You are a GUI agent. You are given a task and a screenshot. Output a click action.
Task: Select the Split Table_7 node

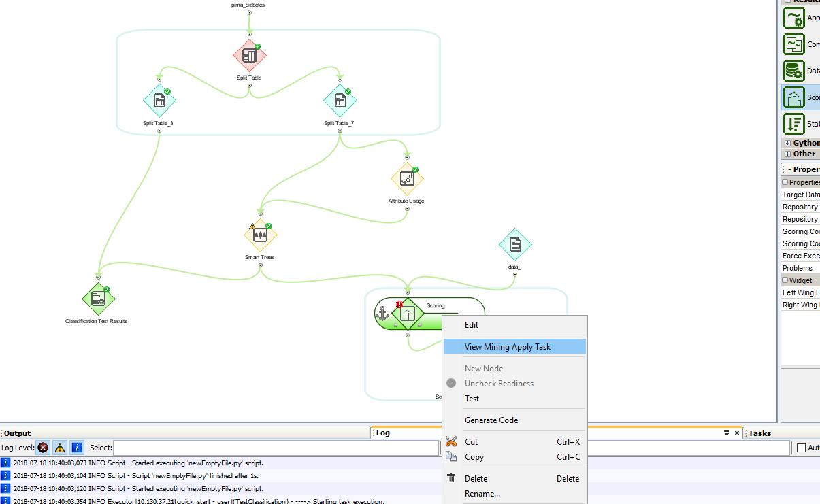coord(340,101)
